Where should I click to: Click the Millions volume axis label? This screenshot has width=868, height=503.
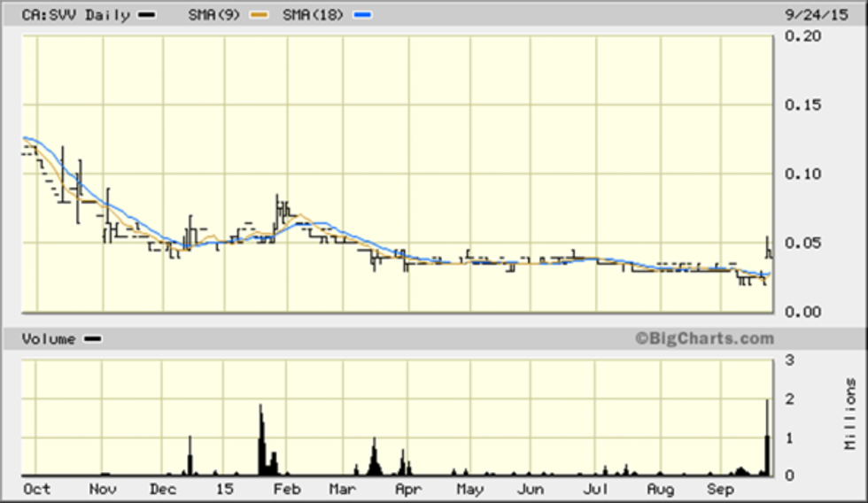(849, 414)
